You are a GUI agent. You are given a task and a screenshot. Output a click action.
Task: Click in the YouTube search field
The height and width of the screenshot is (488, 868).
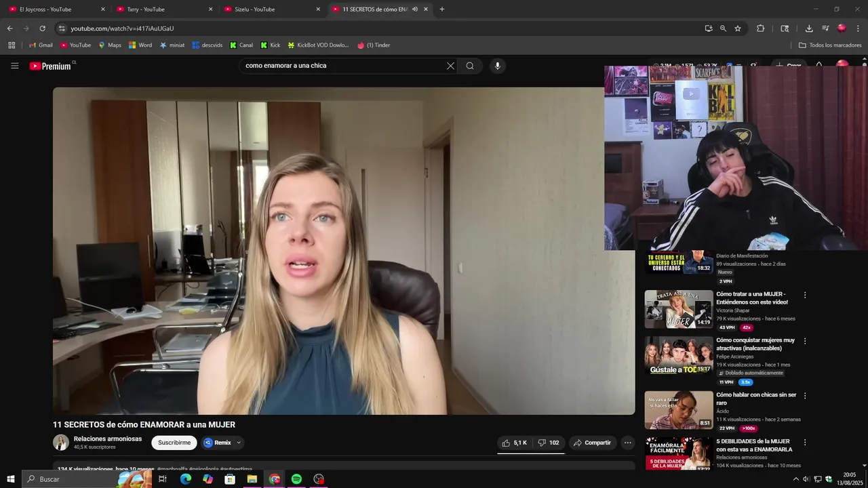pyautogui.click(x=342, y=66)
